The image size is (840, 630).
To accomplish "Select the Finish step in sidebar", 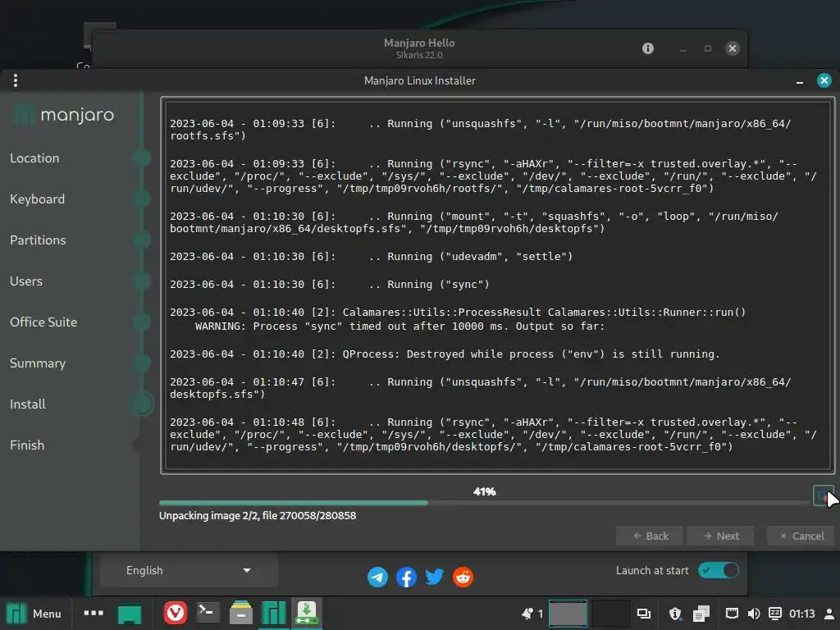I will (x=27, y=445).
